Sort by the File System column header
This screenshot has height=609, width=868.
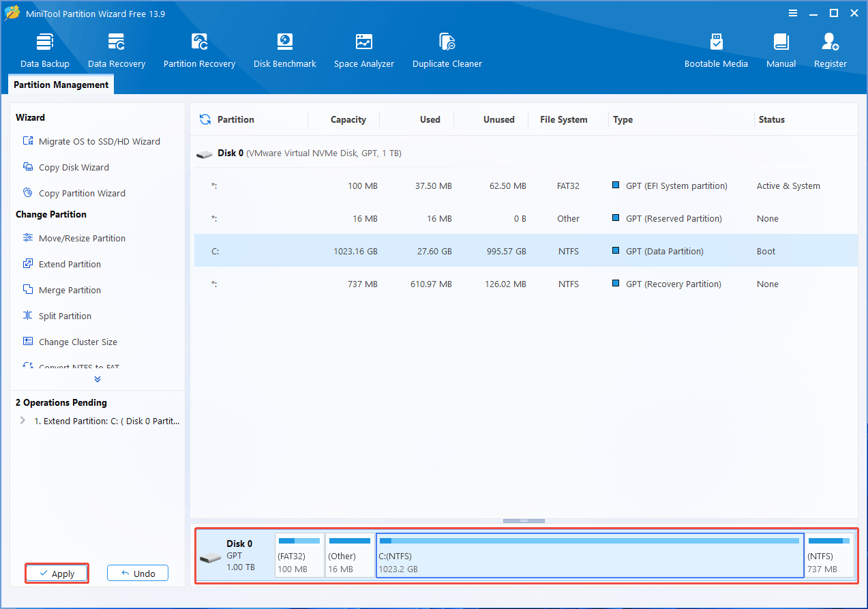564,119
